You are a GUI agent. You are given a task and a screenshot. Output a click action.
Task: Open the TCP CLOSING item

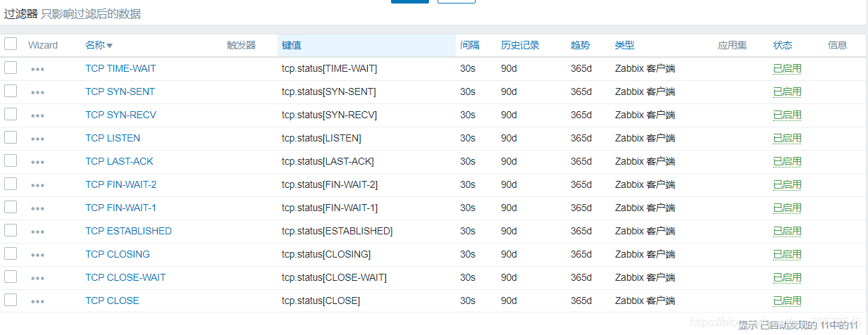pyautogui.click(x=118, y=254)
